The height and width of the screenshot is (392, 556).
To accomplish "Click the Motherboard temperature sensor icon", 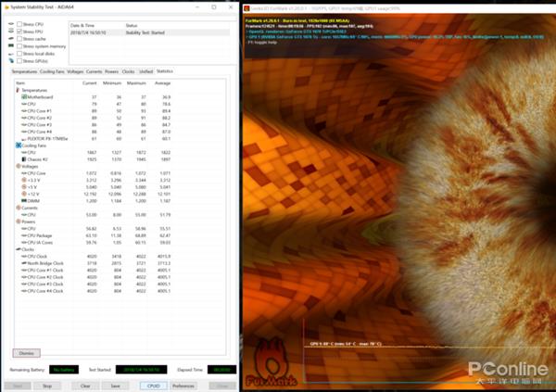I will (23, 96).
